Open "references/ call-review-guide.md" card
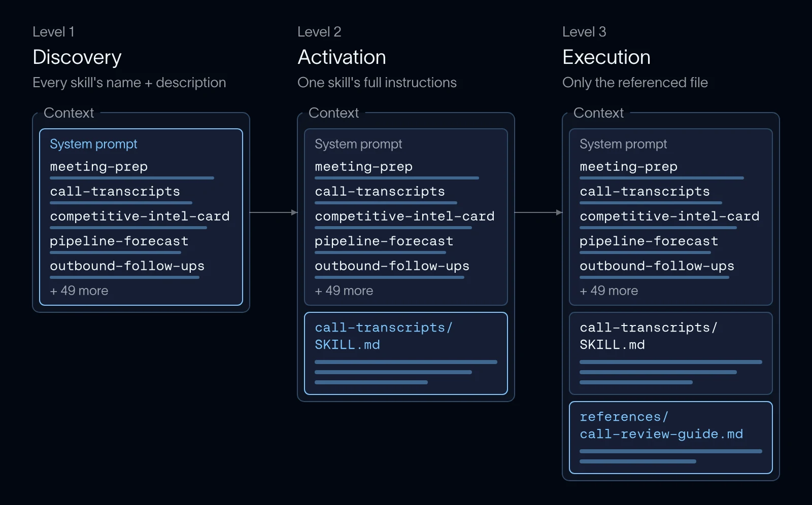Image resolution: width=812 pixels, height=505 pixels. (x=671, y=438)
